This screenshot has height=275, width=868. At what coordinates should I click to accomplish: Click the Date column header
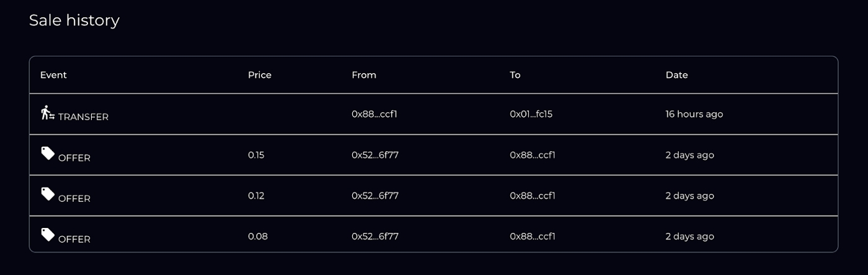coord(677,75)
